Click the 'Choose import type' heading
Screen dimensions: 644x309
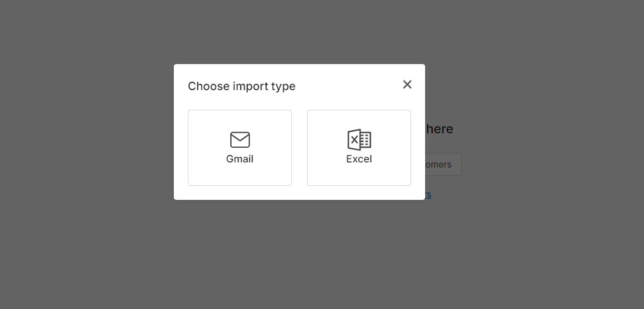242,86
